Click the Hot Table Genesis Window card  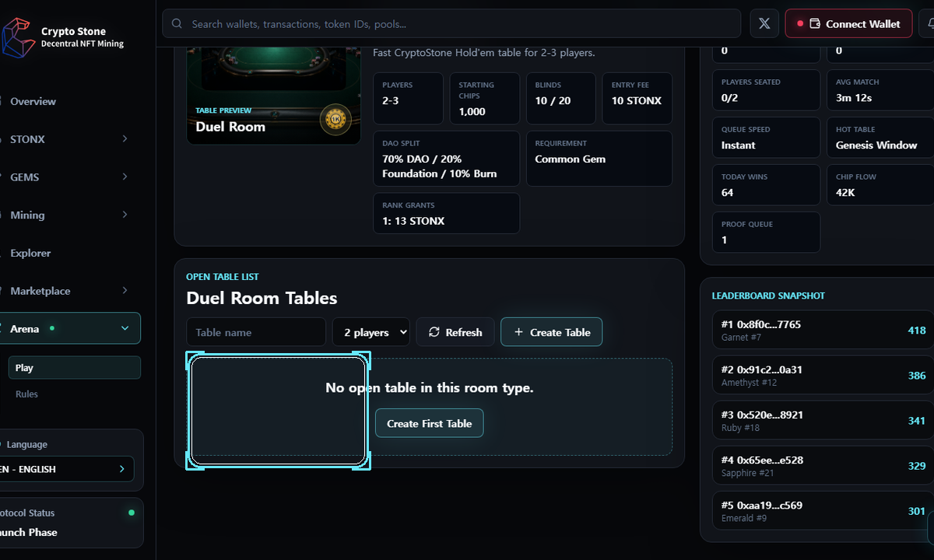pos(880,138)
